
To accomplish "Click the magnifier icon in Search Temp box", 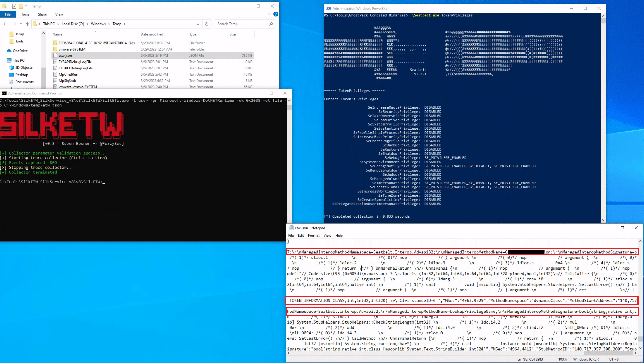I will pos(271,24).
